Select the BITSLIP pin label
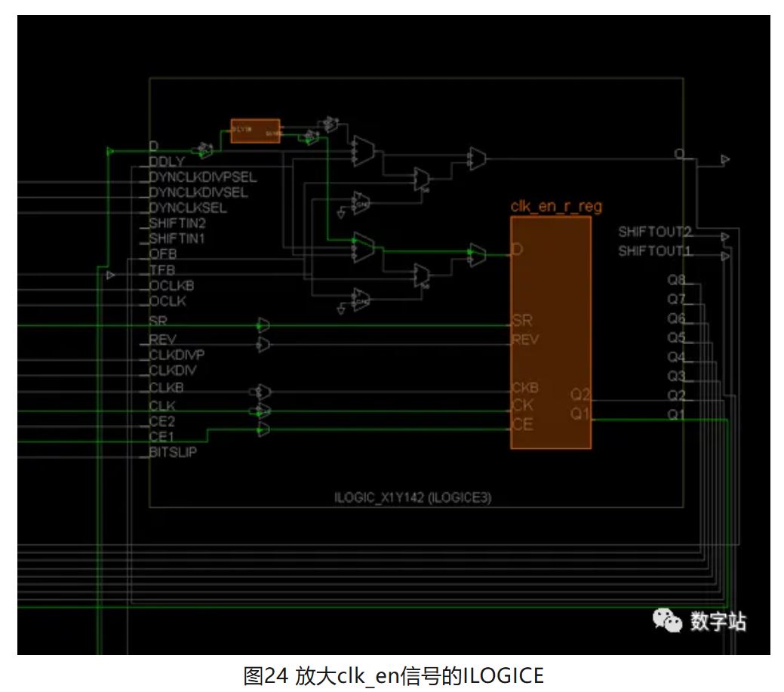The width and height of the screenshot is (784, 692). click(173, 452)
